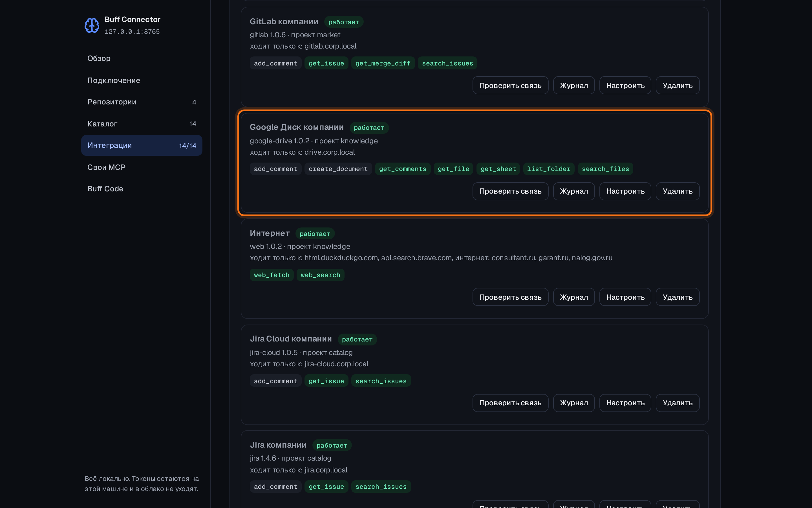Click Проверить связь for Jira Cloud компании
This screenshot has height=508, width=812.
tap(510, 403)
